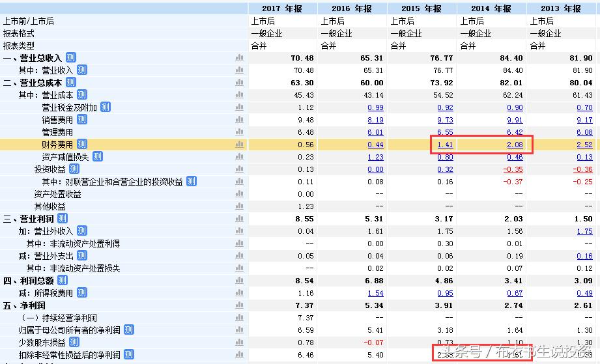Viewport: 600px width, 364px height.
Task: Open chart icon in 资产减值损失 row
Action: coord(239,156)
